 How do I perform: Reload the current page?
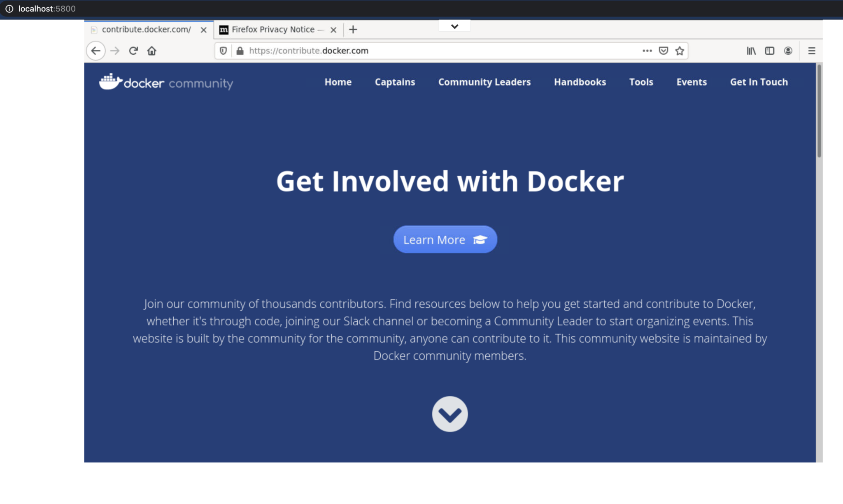[x=133, y=51]
